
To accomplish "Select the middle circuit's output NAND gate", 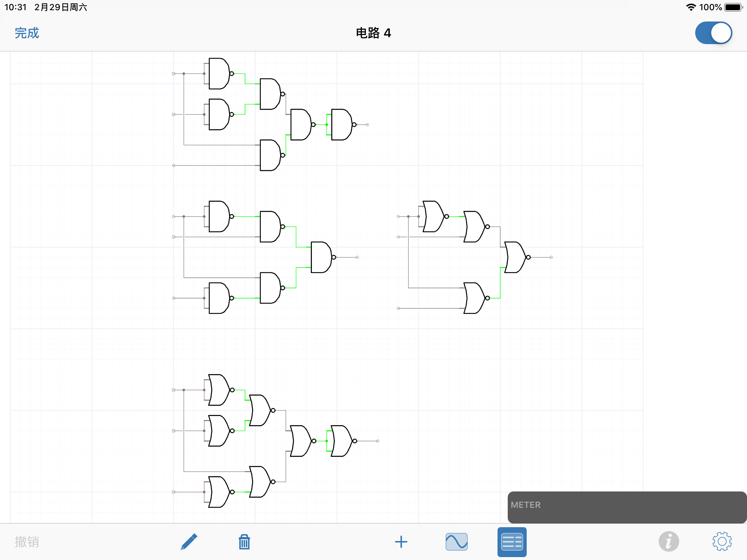I will (x=321, y=257).
